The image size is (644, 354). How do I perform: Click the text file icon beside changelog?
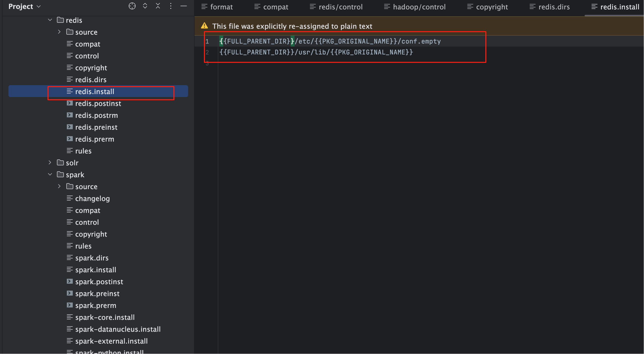(x=70, y=198)
